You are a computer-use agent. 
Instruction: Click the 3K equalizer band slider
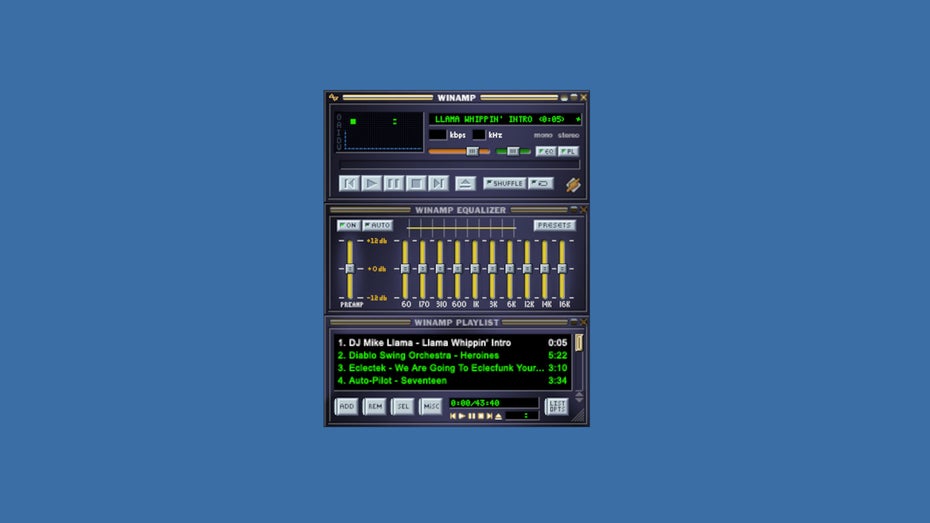click(x=492, y=269)
